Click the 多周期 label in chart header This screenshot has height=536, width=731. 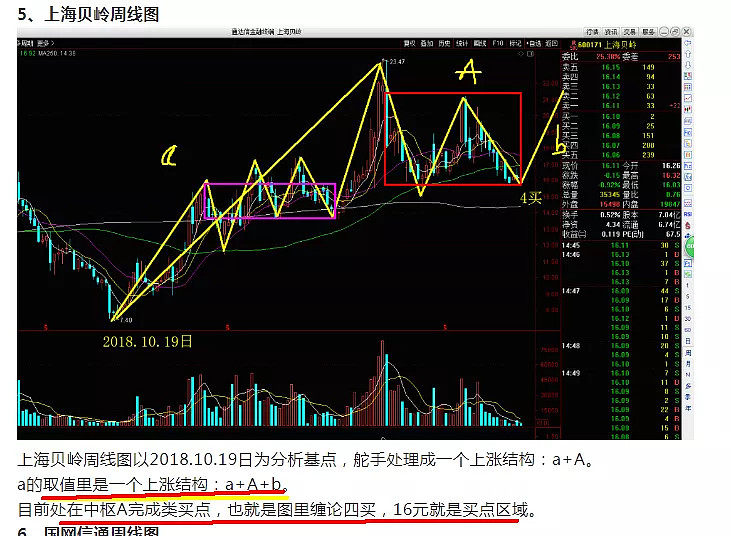(x=25, y=43)
